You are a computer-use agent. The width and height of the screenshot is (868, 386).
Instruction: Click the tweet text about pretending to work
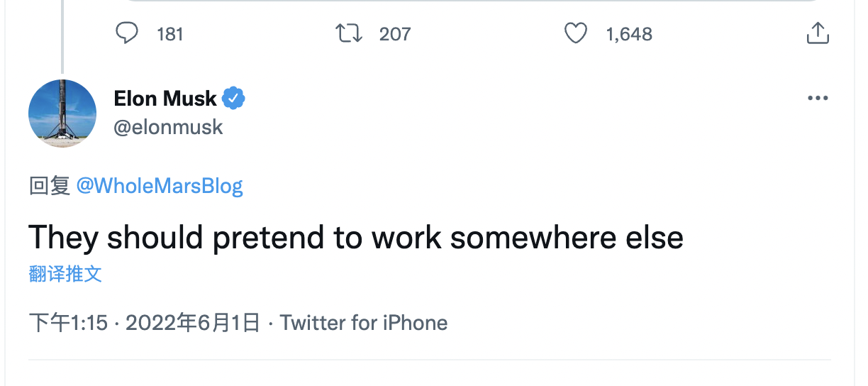coord(356,237)
